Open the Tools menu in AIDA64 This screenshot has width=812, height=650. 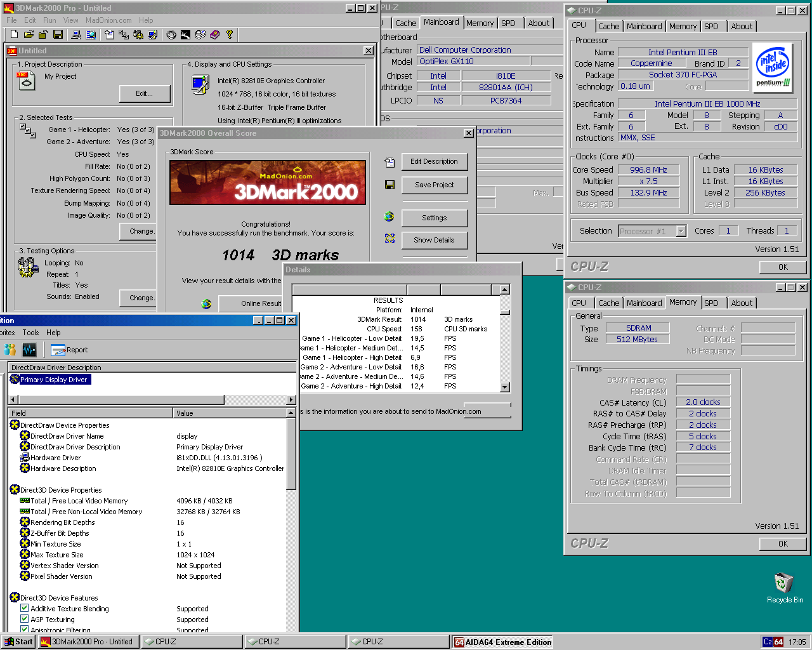point(30,333)
